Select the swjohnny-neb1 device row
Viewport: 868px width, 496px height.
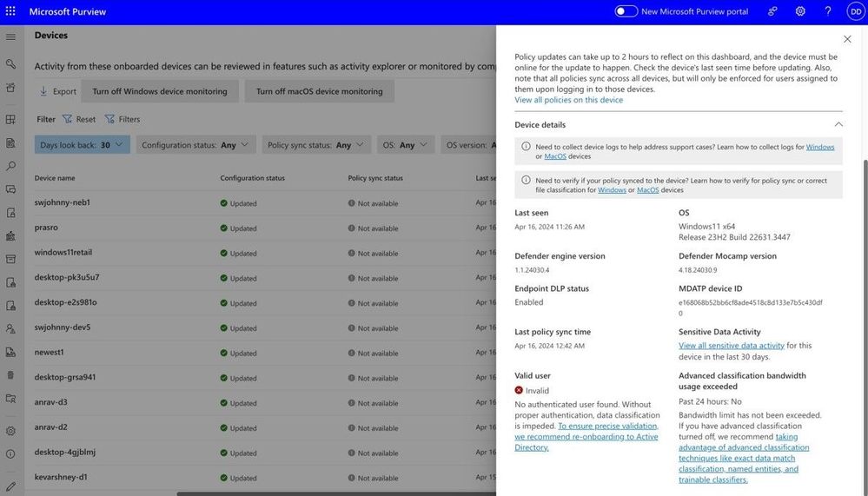[x=265, y=202]
